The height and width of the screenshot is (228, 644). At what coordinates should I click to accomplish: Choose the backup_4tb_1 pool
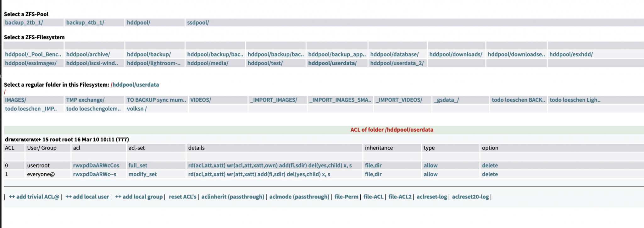[85, 23]
